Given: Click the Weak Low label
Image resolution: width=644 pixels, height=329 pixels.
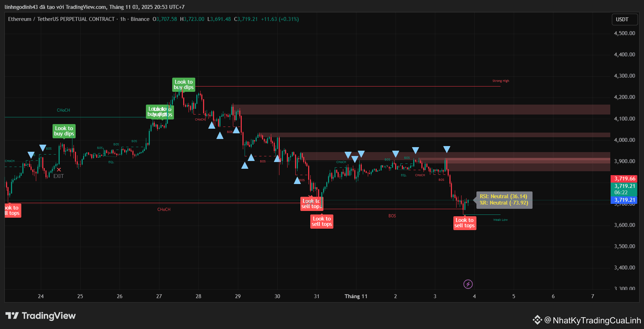Looking at the screenshot, I should click(500, 220).
